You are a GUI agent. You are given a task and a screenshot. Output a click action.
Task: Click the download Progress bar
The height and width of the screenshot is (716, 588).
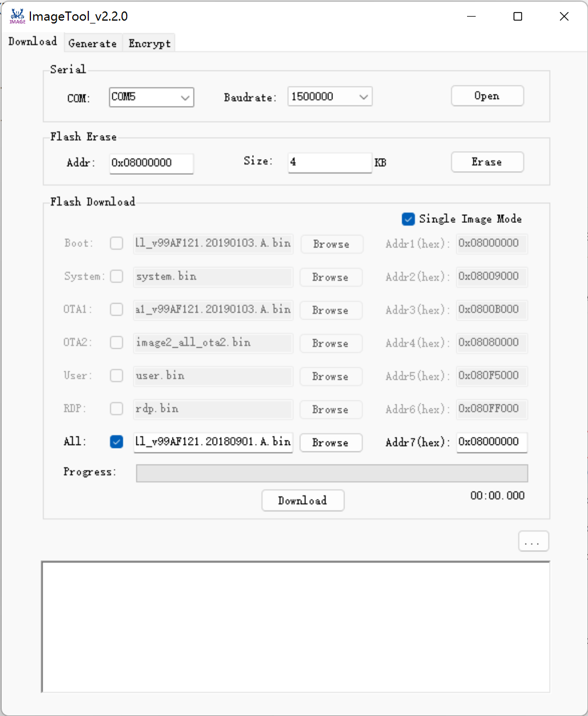pyautogui.click(x=331, y=473)
